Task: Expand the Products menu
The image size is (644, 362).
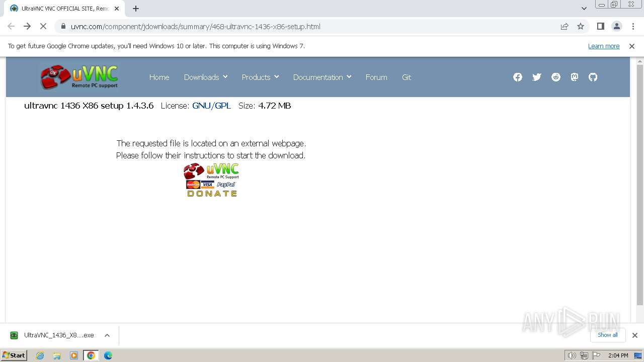Action: 260,77
